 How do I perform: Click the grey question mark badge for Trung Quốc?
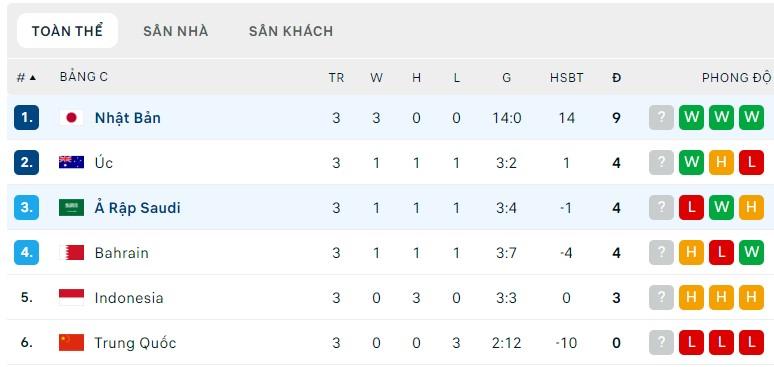661,342
